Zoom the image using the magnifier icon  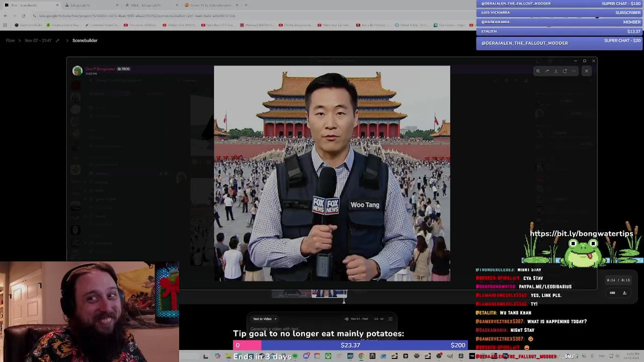click(x=538, y=71)
